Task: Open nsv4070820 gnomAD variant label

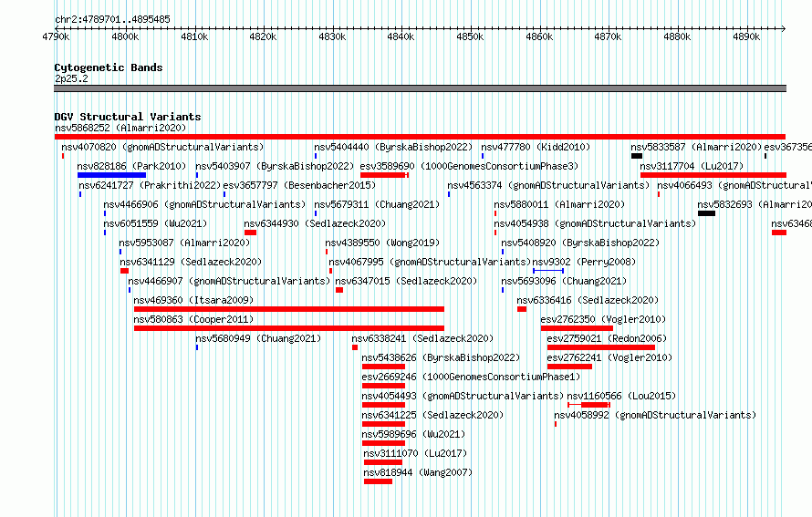Action: pos(162,147)
